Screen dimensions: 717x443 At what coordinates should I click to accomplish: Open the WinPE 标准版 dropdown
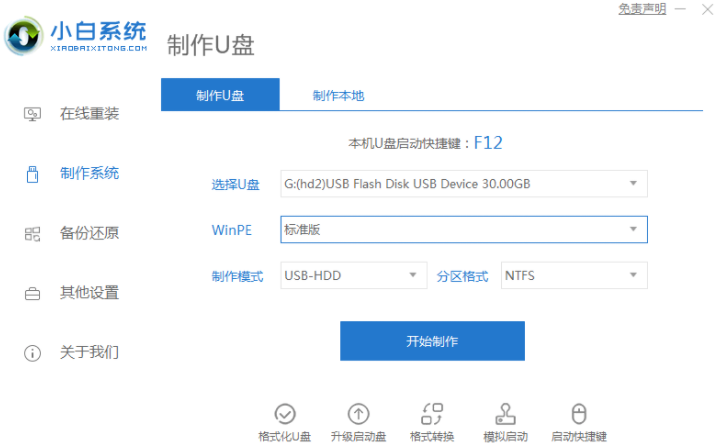coord(464,230)
